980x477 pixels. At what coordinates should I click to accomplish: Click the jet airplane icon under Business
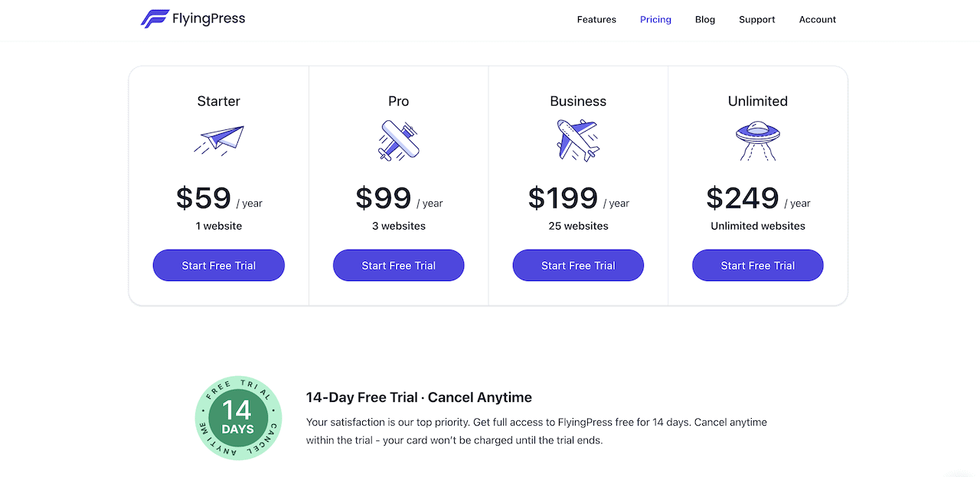pos(578,140)
